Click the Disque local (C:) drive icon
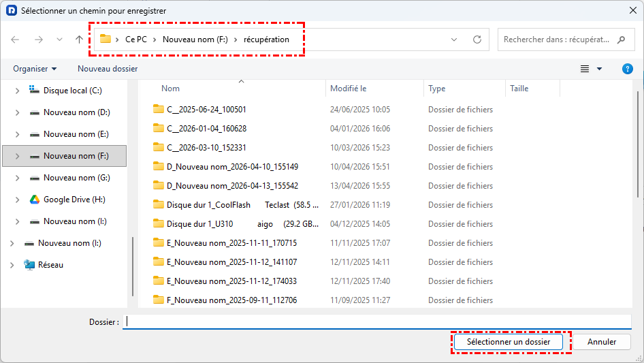 [35, 91]
